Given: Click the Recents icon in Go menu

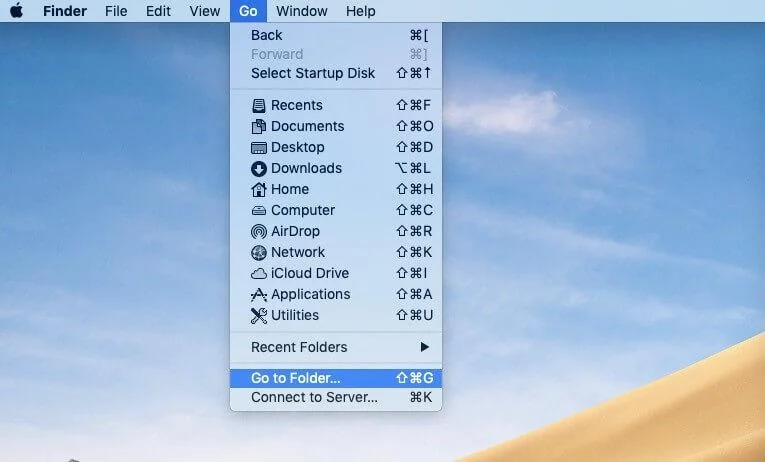Looking at the screenshot, I should coord(259,105).
